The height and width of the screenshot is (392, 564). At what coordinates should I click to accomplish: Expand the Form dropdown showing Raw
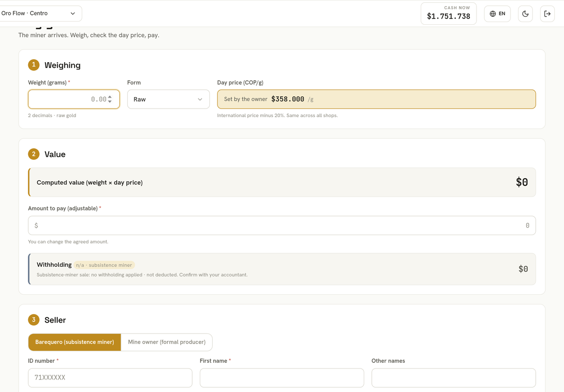(168, 99)
